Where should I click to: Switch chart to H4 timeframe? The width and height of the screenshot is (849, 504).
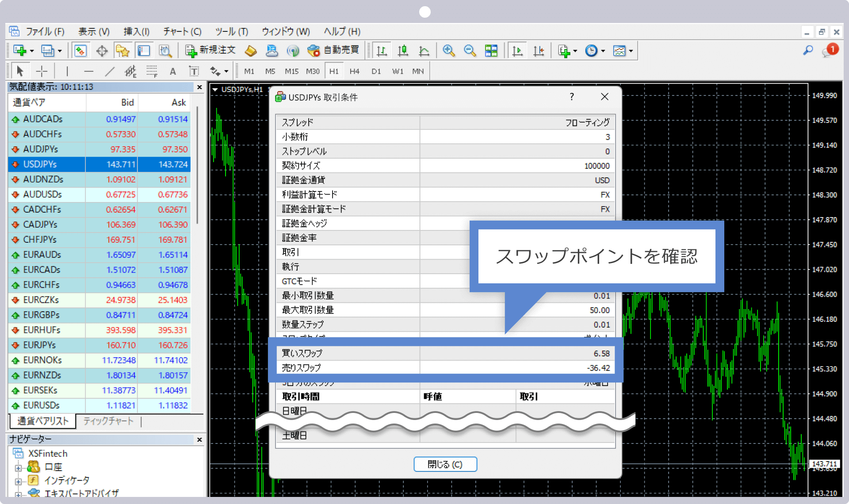click(354, 71)
